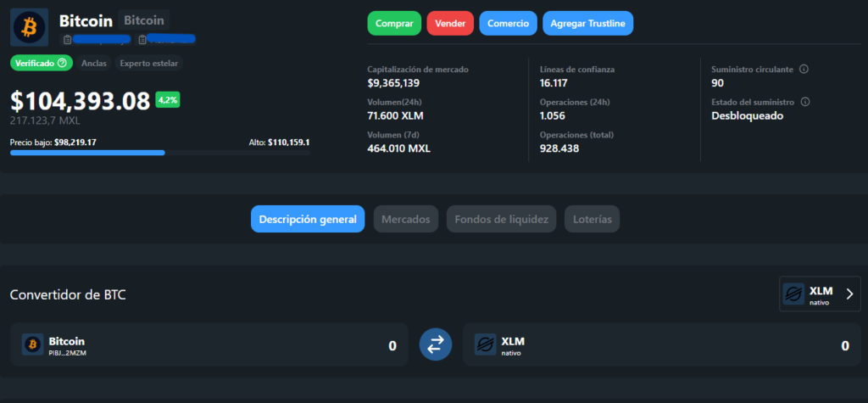Open the Fondos de liquidez tab
868x403 pixels.
502,219
